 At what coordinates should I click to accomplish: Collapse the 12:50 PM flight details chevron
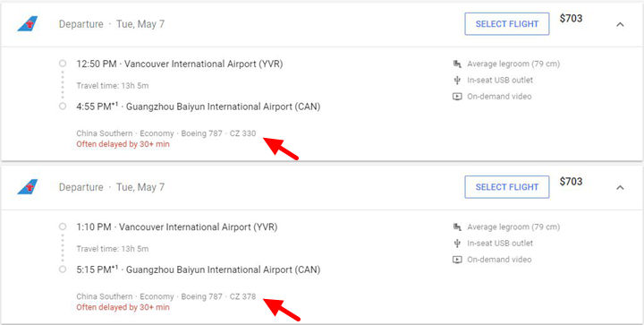pyautogui.click(x=620, y=24)
